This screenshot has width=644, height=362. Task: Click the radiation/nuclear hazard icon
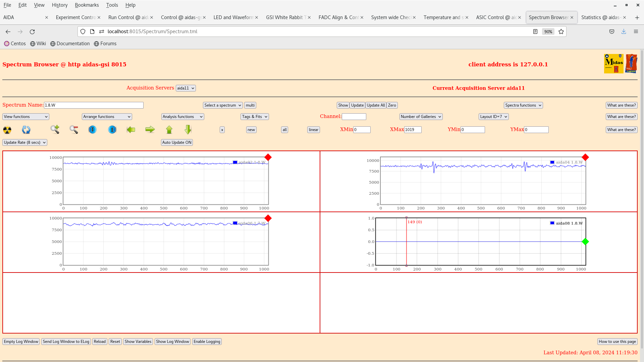[x=7, y=129]
